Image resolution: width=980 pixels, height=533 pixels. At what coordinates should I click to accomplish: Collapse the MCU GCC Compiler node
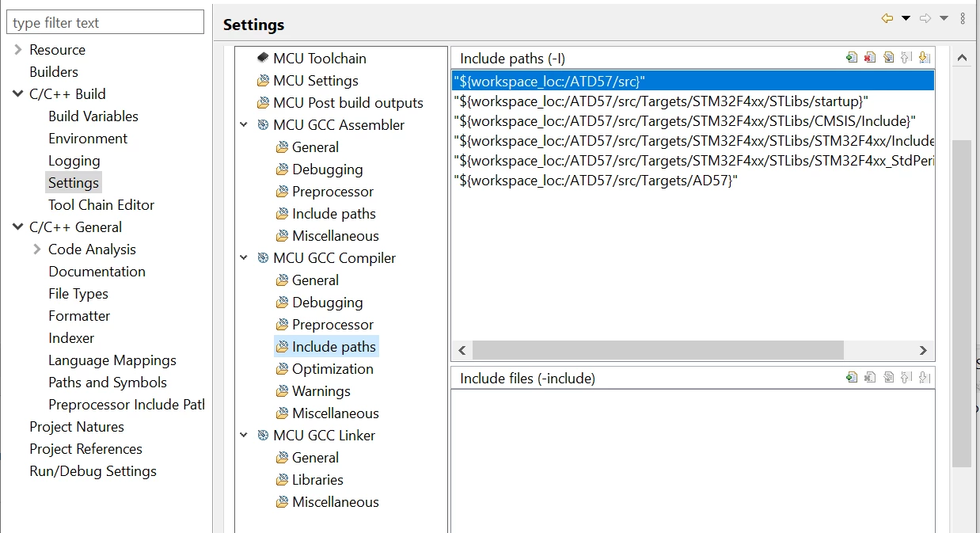click(x=245, y=257)
